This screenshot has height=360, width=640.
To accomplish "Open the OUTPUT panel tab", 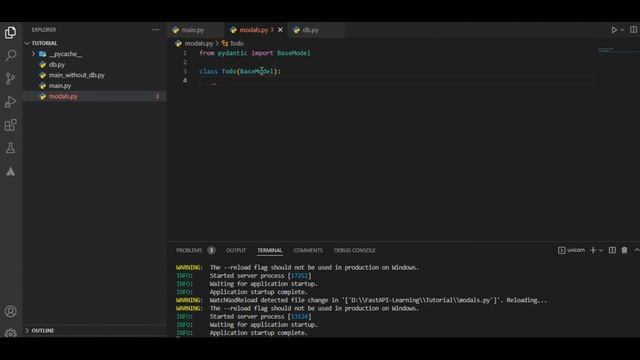I will click(236, 250).
